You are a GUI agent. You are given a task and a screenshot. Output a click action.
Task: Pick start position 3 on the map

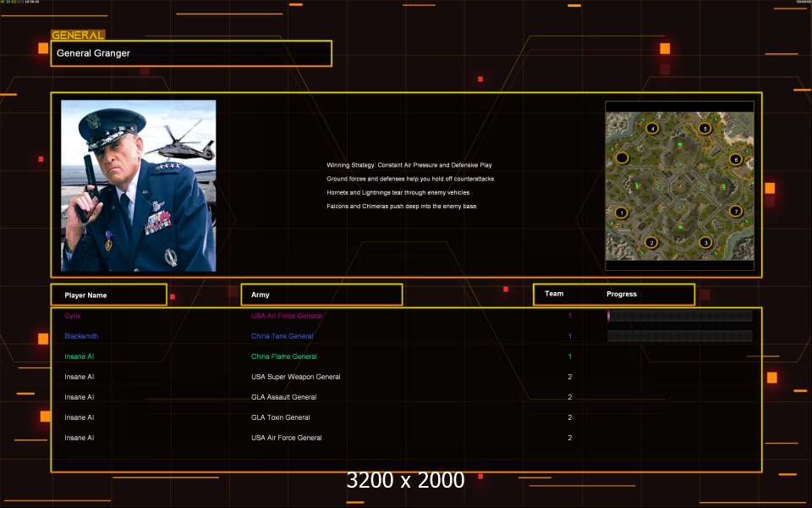pyautogui.click(x=705, y=242)
